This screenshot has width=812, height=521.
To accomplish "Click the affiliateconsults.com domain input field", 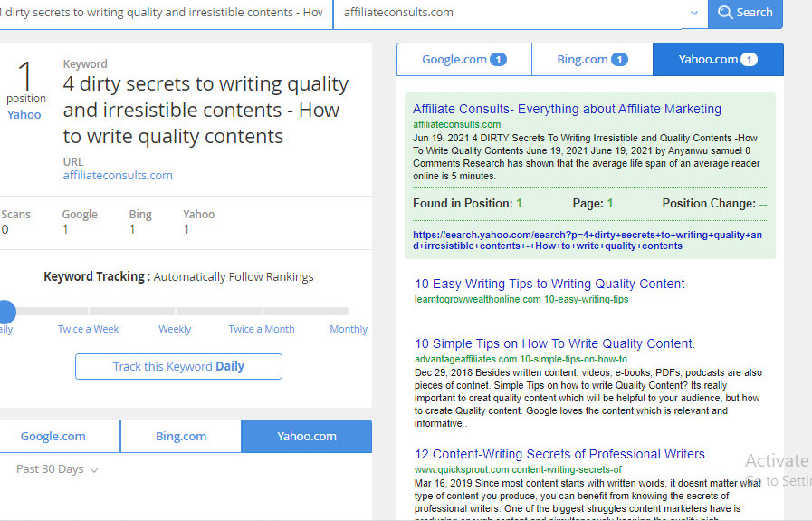I will point(507,13).
